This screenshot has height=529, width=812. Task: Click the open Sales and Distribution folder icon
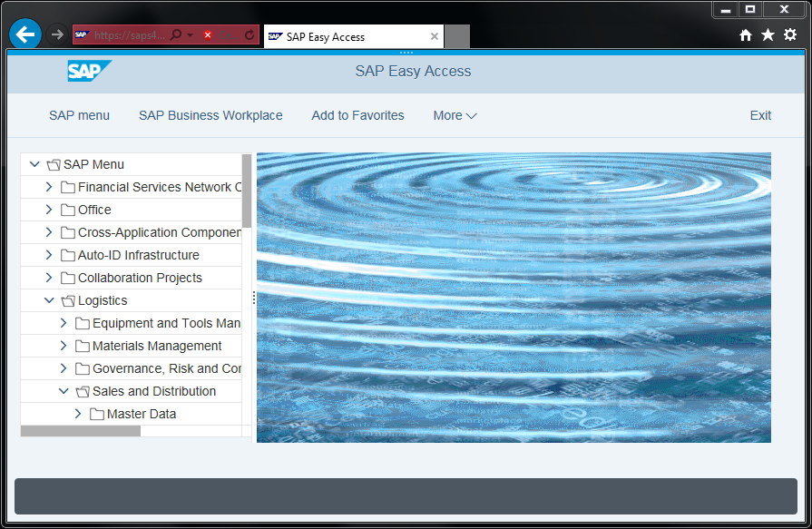pos(83,391)
